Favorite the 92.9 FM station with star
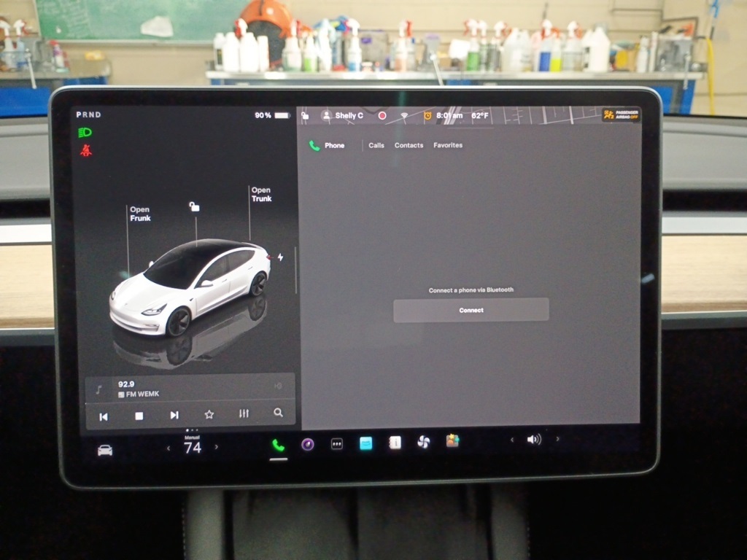747x560 pixels. pyautogui.click(x=209, y=414)
